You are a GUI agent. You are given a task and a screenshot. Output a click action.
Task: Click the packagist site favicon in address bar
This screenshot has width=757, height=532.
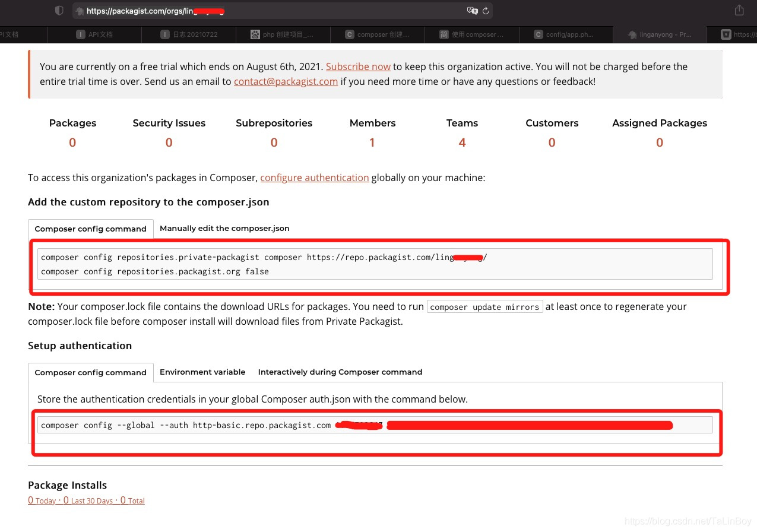tap(80, 11)
